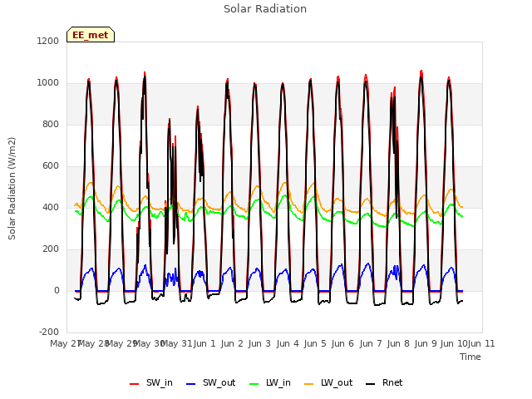Click the Jun 8 x-axis date label
This screenshot has width=532, height=399.
click(398, 343)
